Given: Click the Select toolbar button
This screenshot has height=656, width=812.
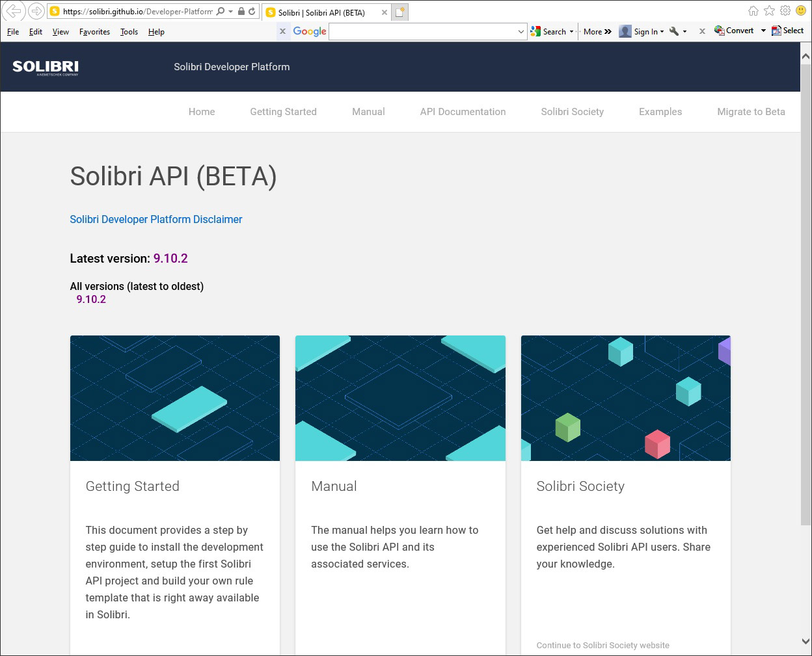Looking at the screenshot, I should [787, 31].
